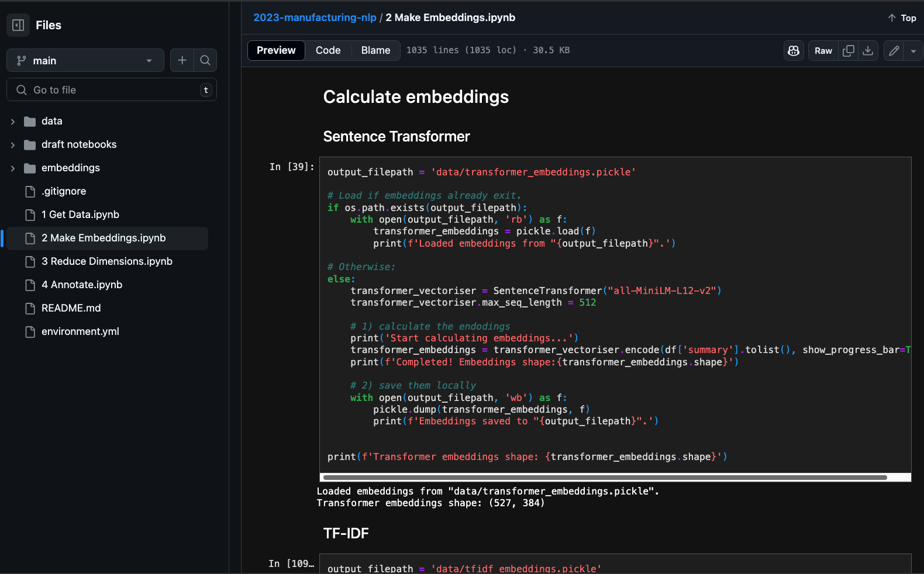Expand the embeddings folder chevron

click(x=13, y=168)
